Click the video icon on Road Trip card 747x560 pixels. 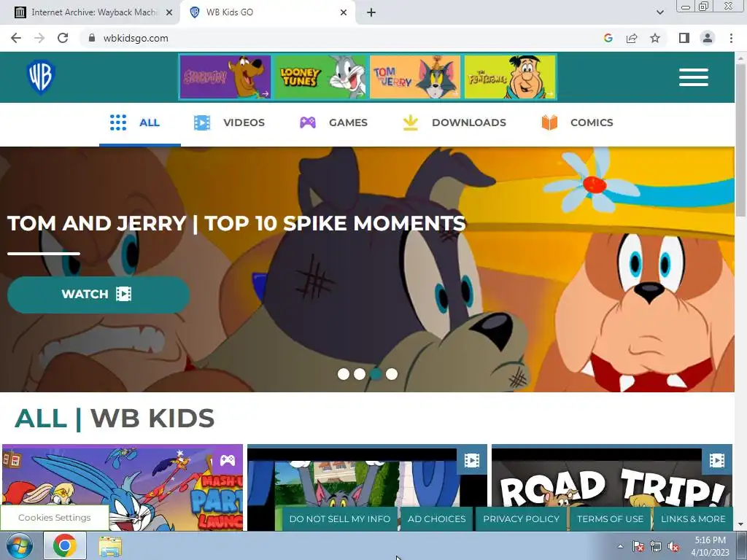click(x=717, y=460)
